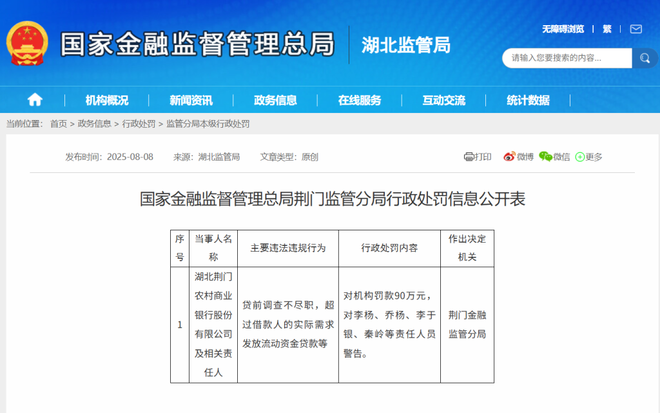
Task: Click the 行政处罚内容 column header
Action: [x=389, y=248]
